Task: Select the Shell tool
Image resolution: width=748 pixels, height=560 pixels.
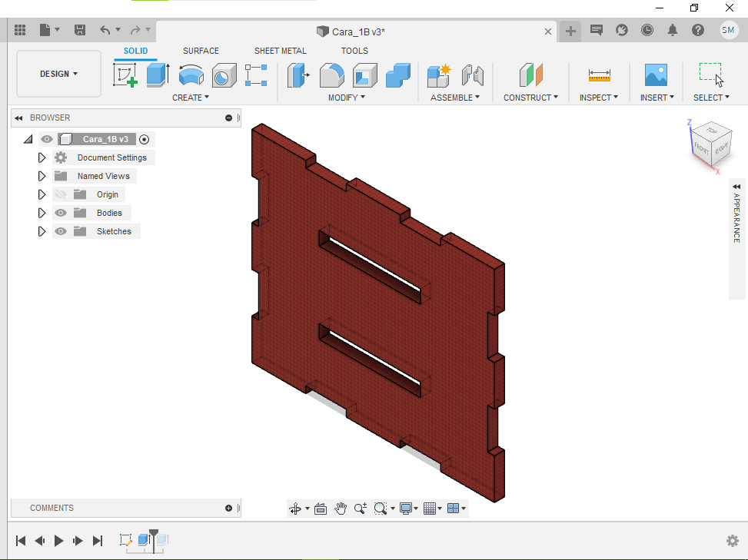Action: tap(365, 75)
